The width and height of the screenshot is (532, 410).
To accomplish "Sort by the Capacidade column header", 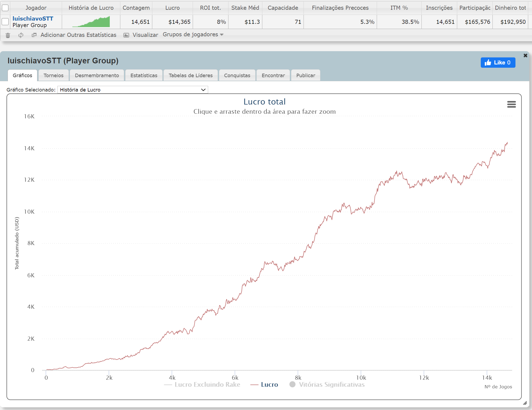I will point(283,8).
